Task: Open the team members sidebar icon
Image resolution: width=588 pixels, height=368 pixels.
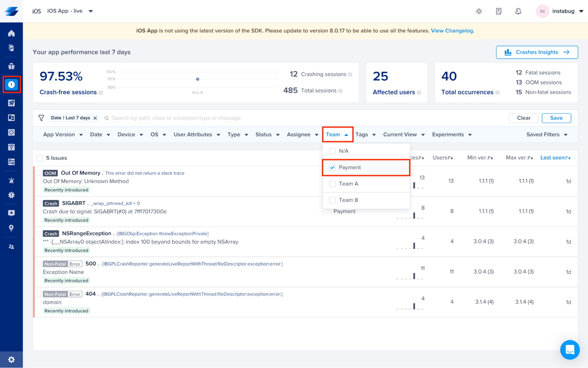Action: (11, 247)
